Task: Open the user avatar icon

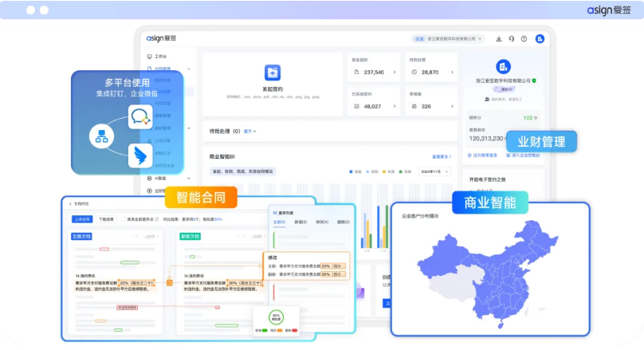Action: [540, 38]
